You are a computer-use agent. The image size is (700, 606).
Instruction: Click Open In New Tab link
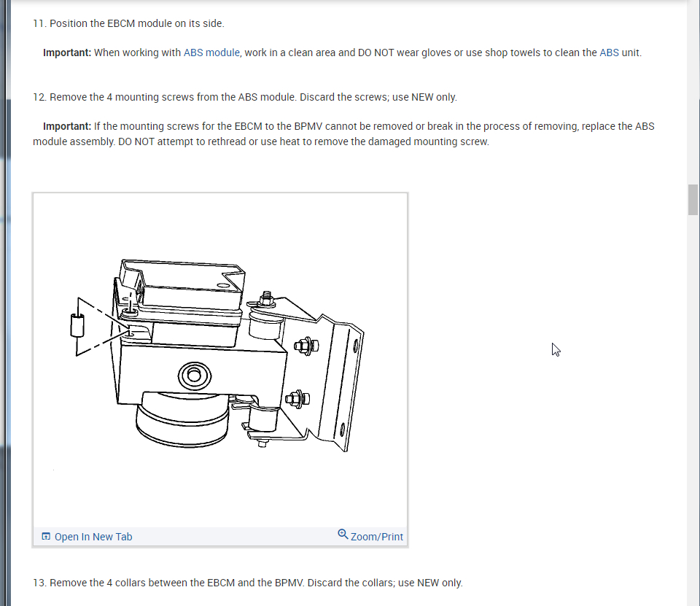click(93, 537)
